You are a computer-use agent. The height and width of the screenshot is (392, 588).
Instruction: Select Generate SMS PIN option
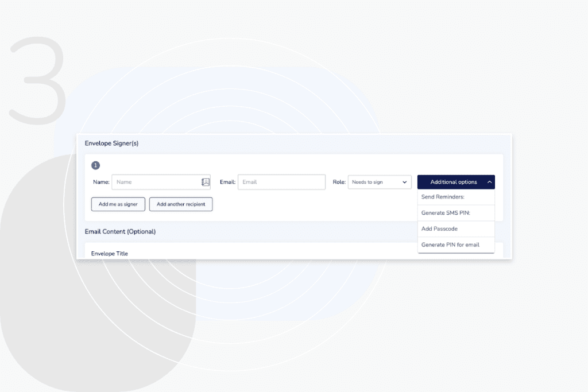(456, 213)
